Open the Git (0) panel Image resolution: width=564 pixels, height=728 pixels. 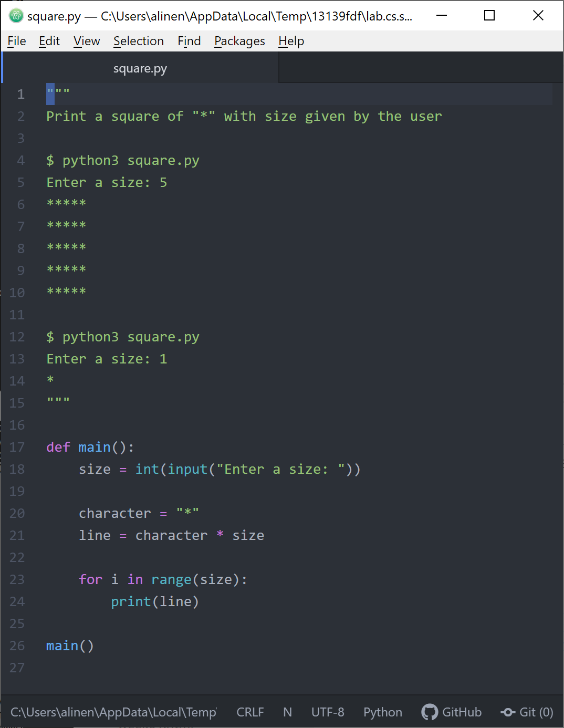[527, 712]
